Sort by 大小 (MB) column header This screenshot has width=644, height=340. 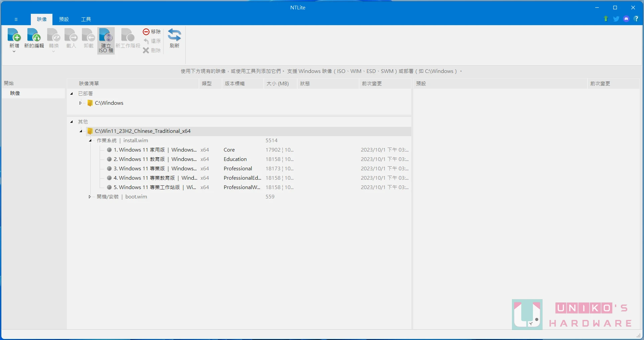(x=281, y=84)
